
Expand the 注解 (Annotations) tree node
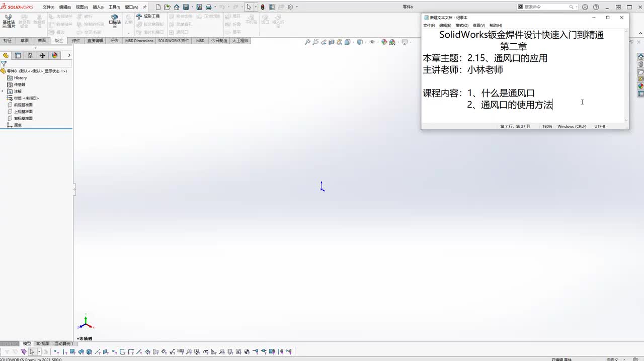(3, 91)
